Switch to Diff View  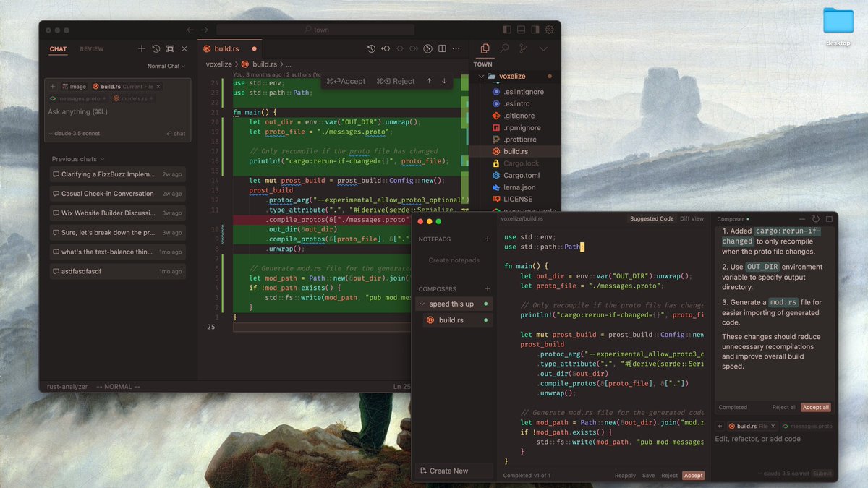[x=692, y=218]
